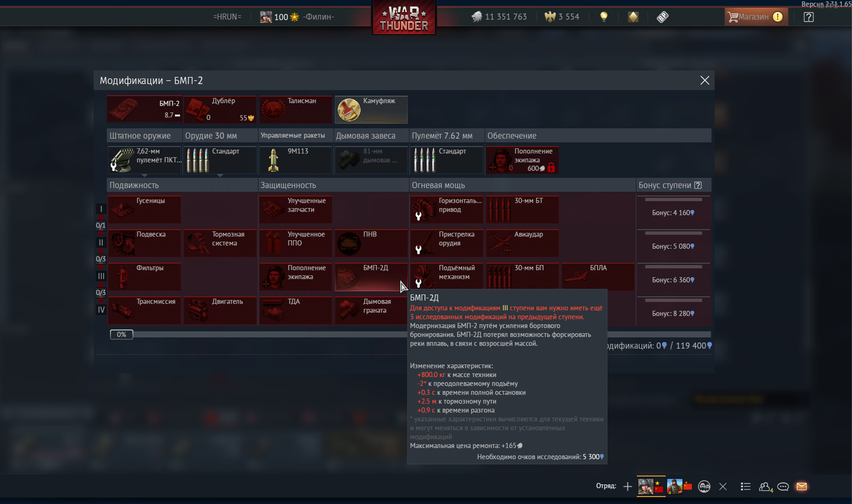
Task: Click the help question mark icon
Action: [809, 17]
